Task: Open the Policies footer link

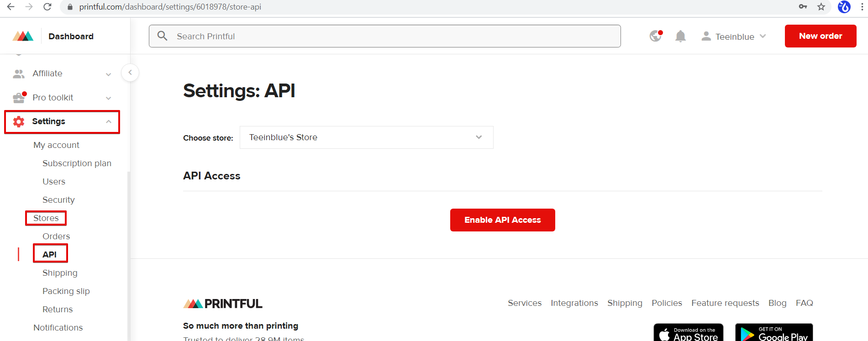Action: pyautogui.click(x=667, y=303)
